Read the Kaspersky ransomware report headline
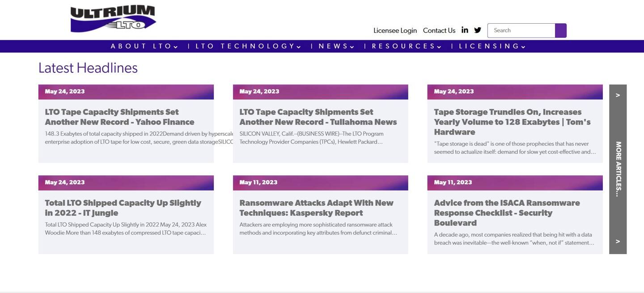Screen dimensions: 644x293 coord(316,208)
